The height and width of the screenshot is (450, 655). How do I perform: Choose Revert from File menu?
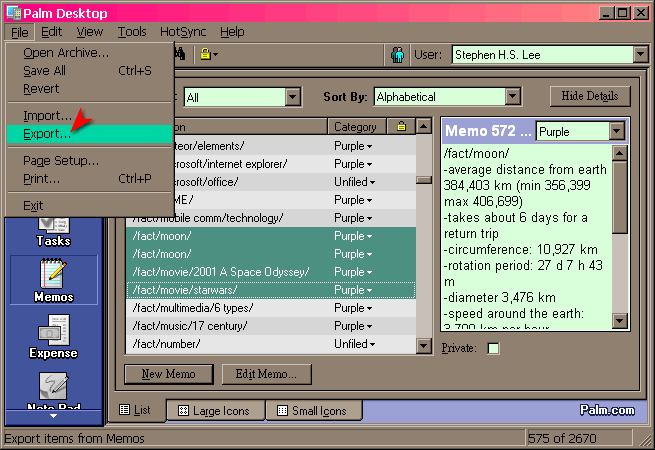[89, 89]
